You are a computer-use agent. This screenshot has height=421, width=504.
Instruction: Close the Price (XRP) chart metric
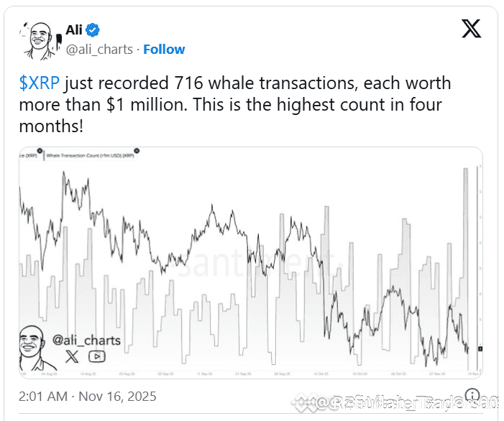point(40,151)
